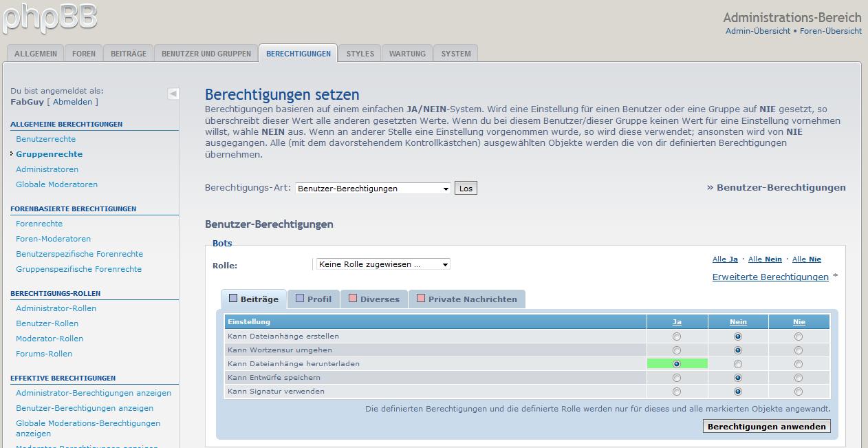Click the Profil tab color square

point(300,299)
